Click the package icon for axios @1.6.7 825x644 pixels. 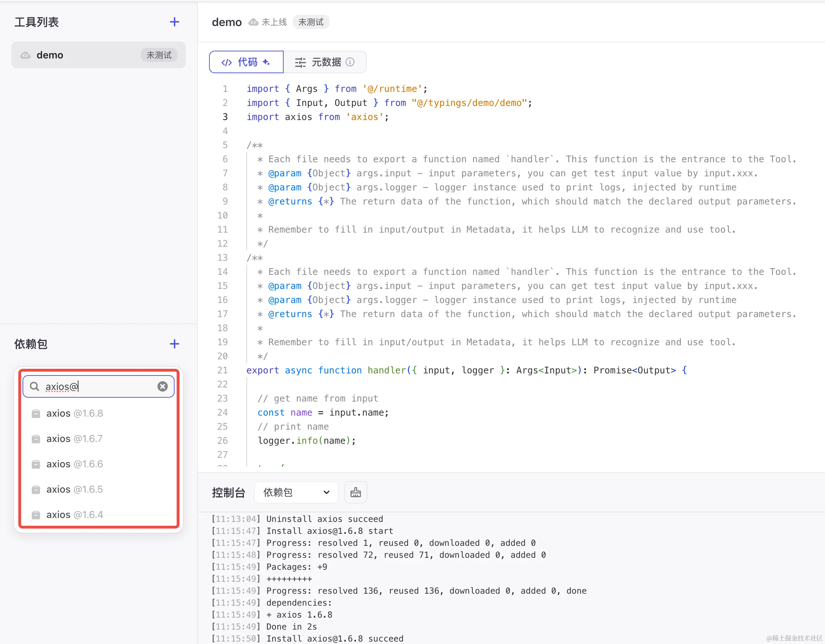36,439
